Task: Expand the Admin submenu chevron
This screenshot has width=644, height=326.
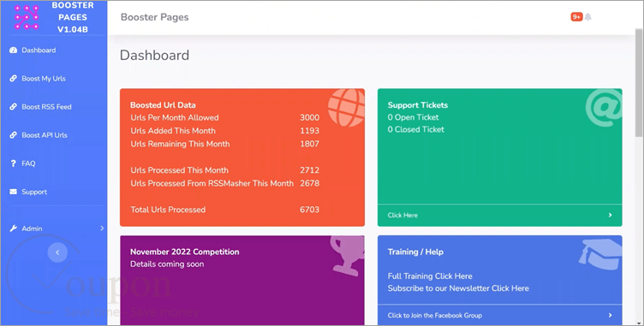Action: [102, 228]
